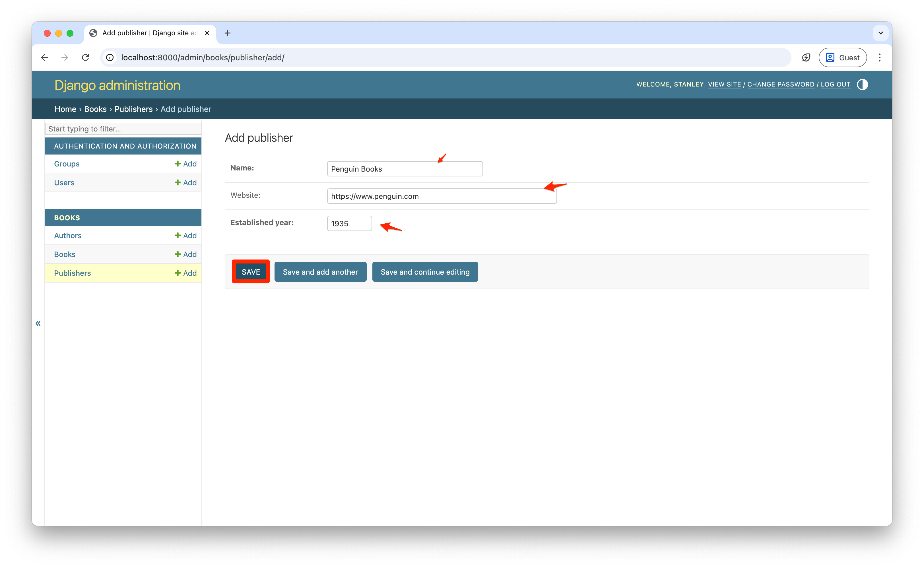The image size is (924, 568).
Task: Toggle the dark/light theme
Action: tap(863, 85)
